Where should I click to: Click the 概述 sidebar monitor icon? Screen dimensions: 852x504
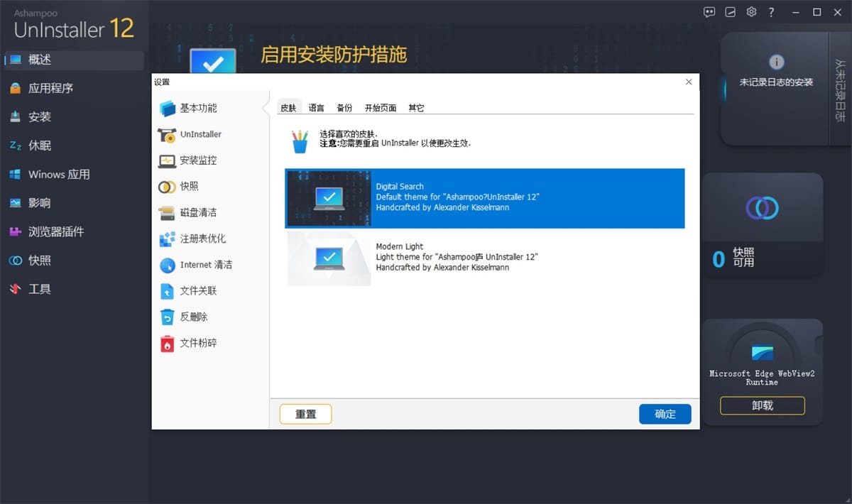click(x=16, y=60)
